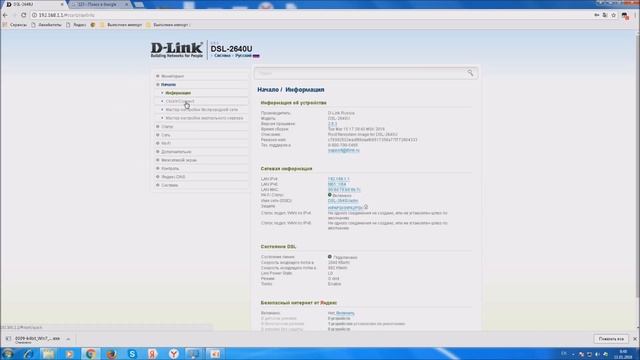Open red Yandex Я taskbar icon
This screenshot has height=360, width=640.
(x=153, y=353)
